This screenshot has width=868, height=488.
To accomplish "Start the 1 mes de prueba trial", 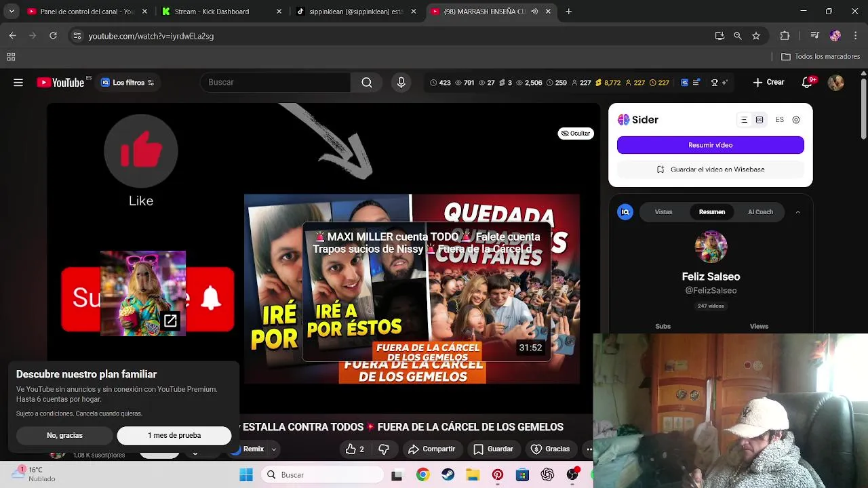I will click(174, 435).
